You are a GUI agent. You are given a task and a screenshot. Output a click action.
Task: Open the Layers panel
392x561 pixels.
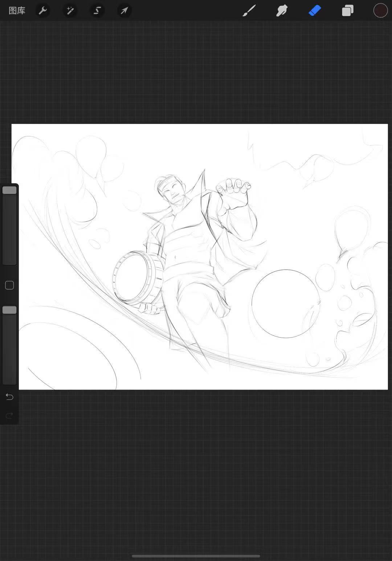(x=348, y=11)
